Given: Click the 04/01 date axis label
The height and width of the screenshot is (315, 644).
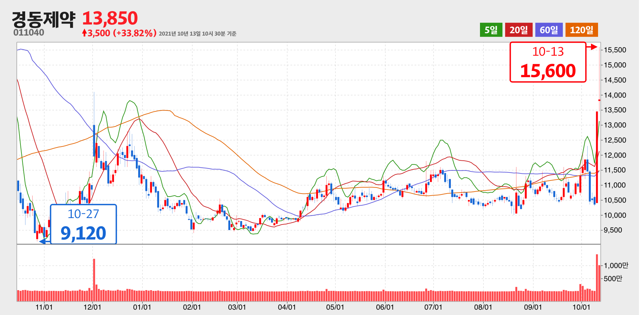Looking at the screenshot, I should [x=287, y=307].
